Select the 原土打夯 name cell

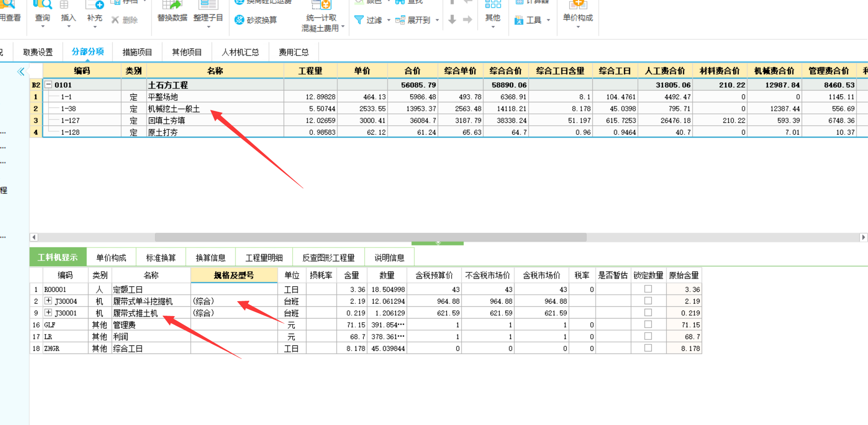[215, 133]
